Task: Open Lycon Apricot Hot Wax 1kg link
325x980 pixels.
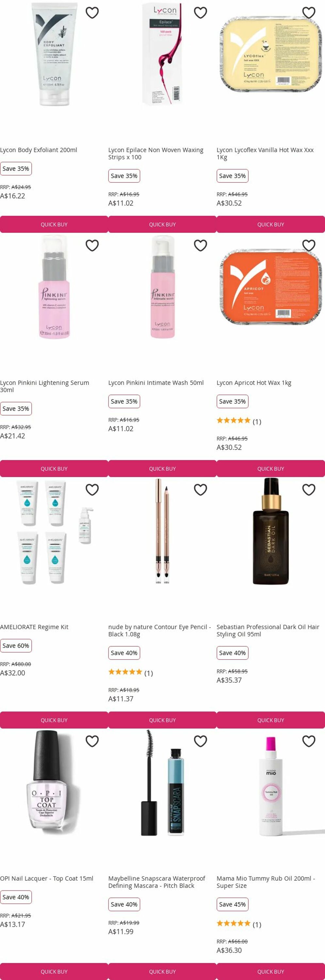Action: (254, 383)
